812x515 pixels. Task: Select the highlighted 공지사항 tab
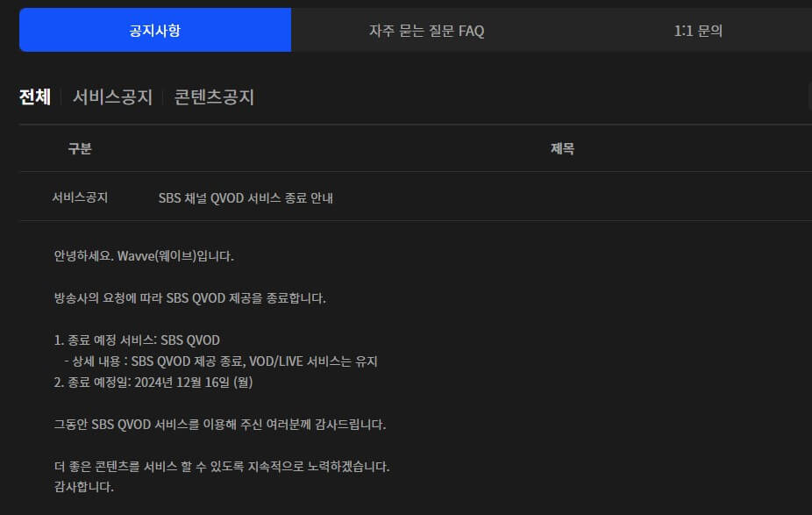(155, 30)
